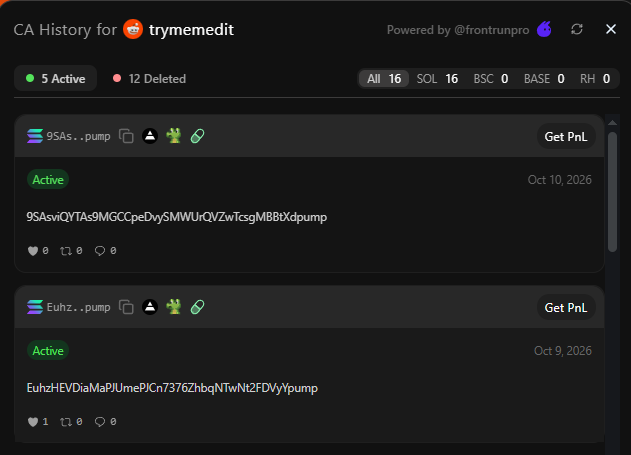Screen dimensions: 631x455
Task: Close the CA History panel
Action: point(611,29)
